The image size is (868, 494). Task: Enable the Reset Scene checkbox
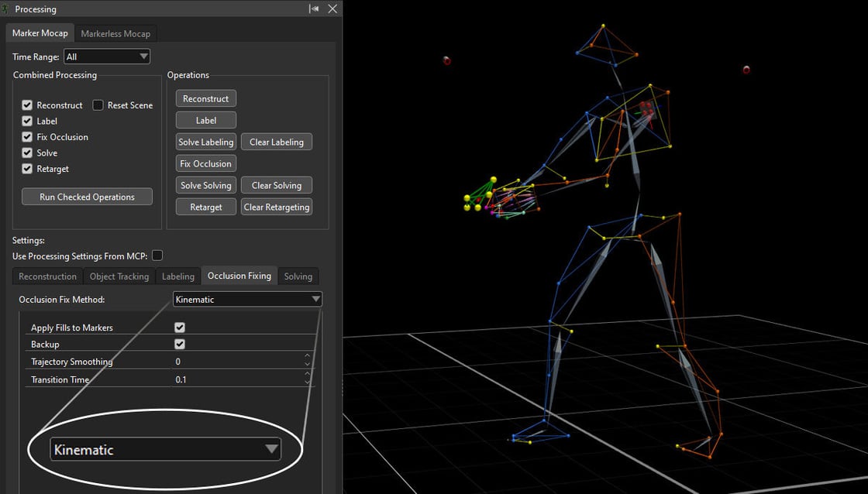98,105
